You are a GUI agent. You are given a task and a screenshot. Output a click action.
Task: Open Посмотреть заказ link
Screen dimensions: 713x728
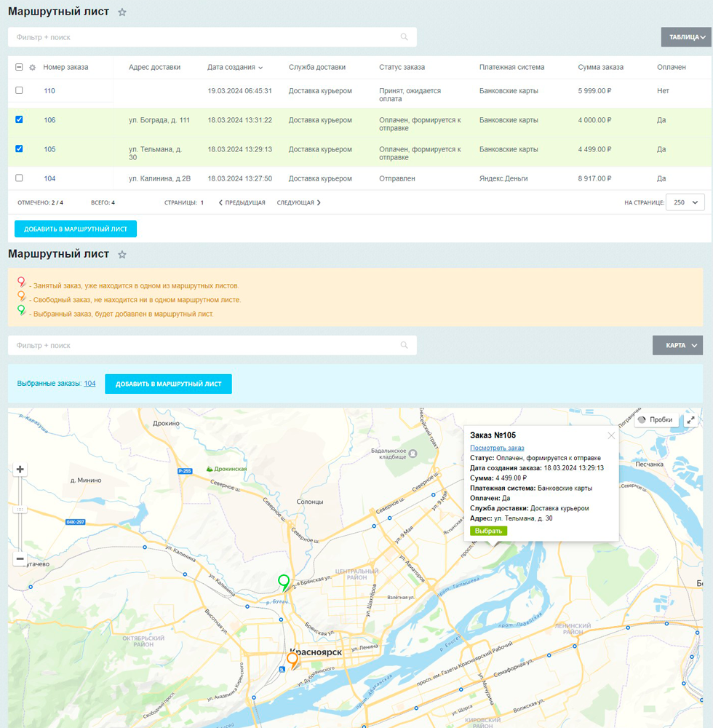497,448
